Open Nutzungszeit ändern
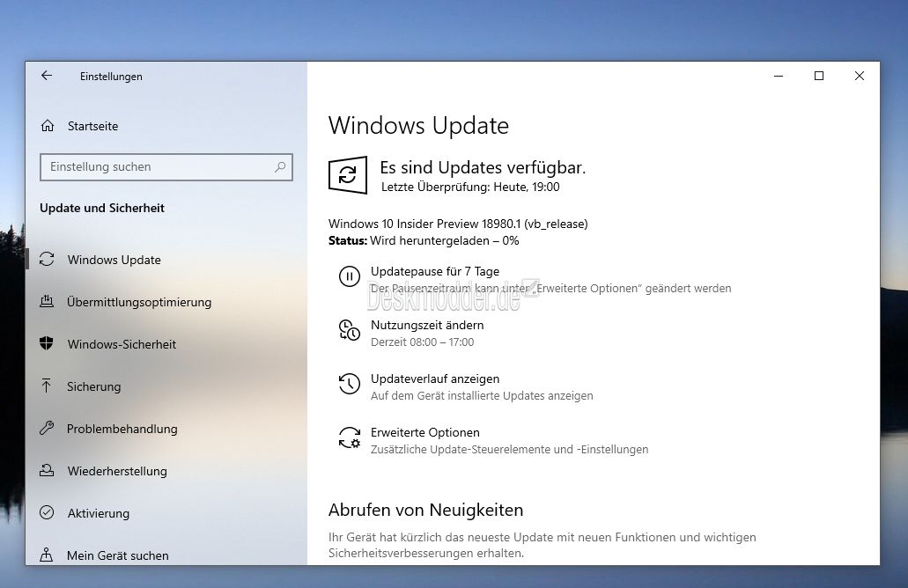 pos(427,326)
